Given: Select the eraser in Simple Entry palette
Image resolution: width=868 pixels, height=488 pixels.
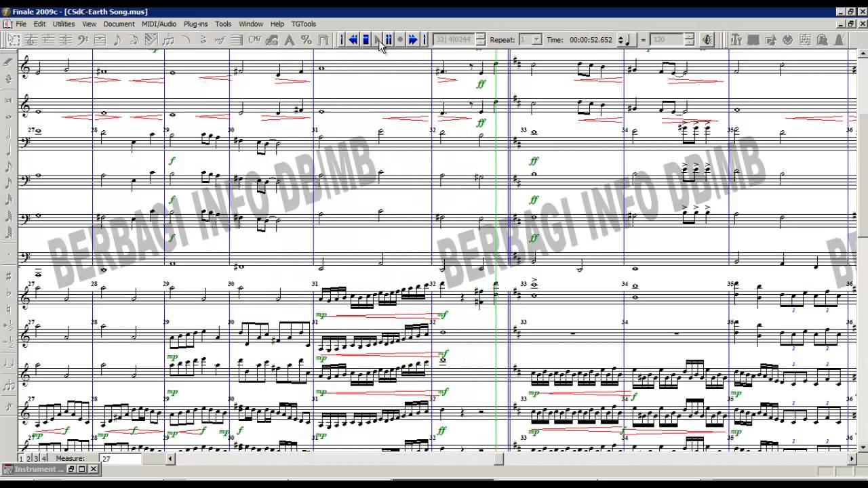Looking at the screenshot, I should pos(8,62).
